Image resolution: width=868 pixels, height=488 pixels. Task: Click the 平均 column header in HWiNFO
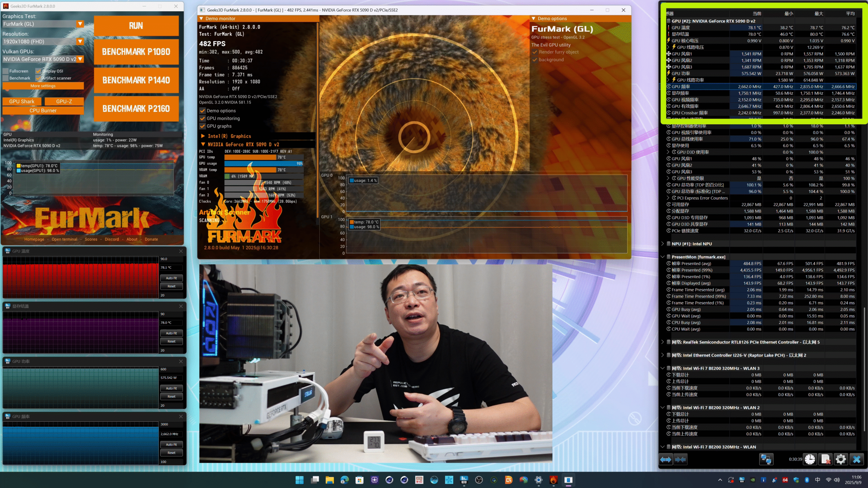click(x=850, y=14)
